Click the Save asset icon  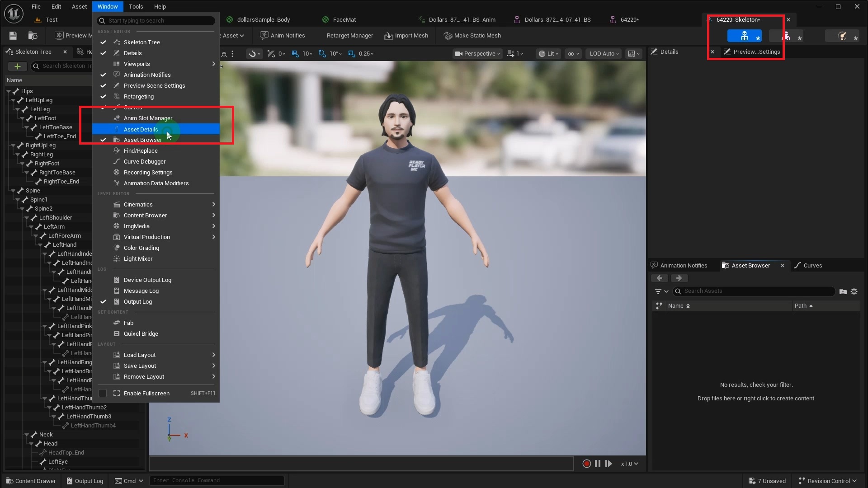[12, 36]
